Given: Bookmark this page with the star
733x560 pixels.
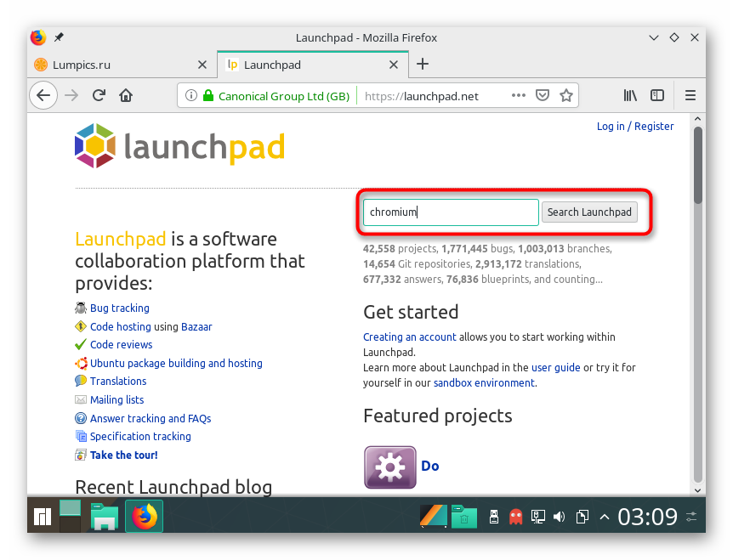Looking at the screenshot, I should point(566,95).
